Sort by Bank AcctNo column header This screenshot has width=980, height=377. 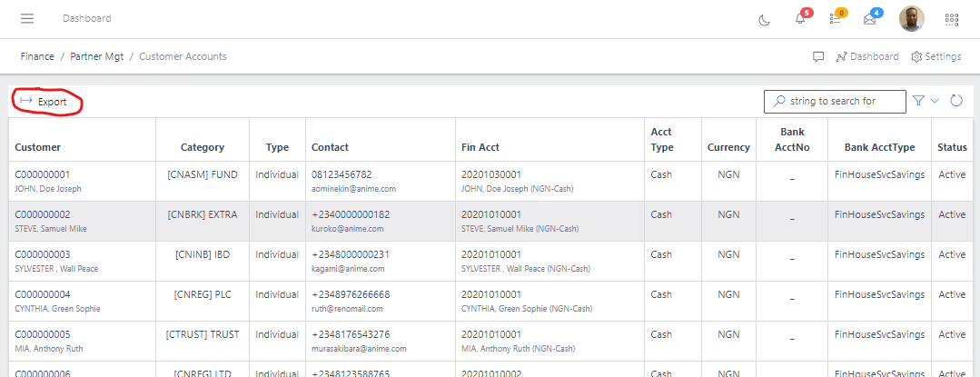(793, 140)
